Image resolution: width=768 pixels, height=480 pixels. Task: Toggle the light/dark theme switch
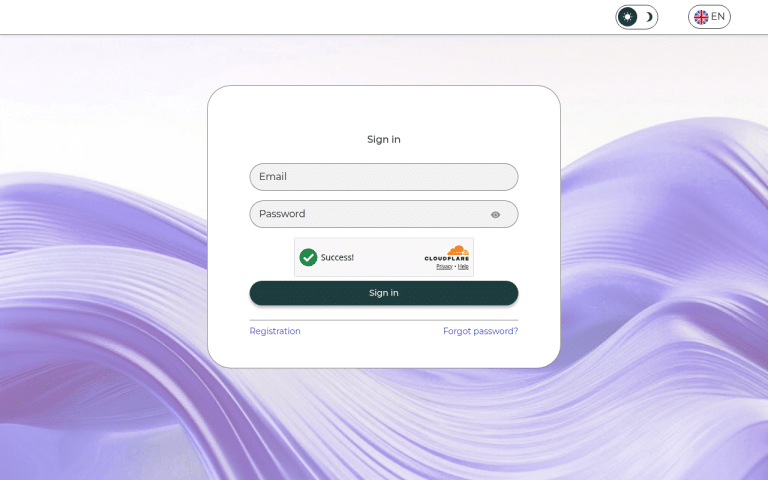tap(637, 17)
